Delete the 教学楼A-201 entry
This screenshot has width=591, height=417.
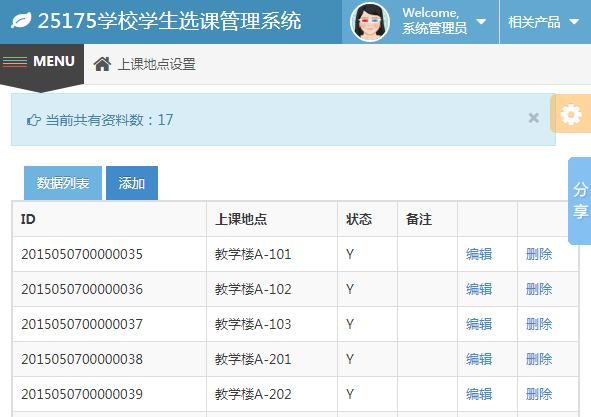click(539, 359)
